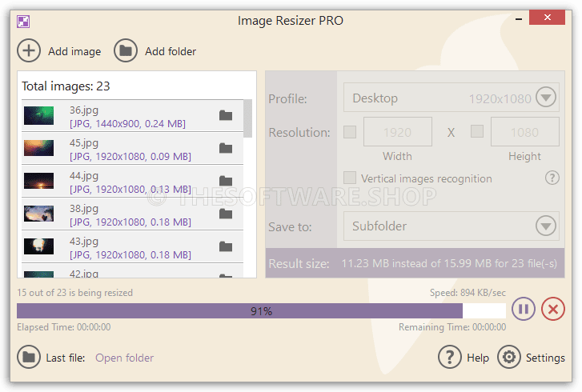Click the Vertical images recognition help icon
Screen dimensions: 582x392
[x=552, y=178]
